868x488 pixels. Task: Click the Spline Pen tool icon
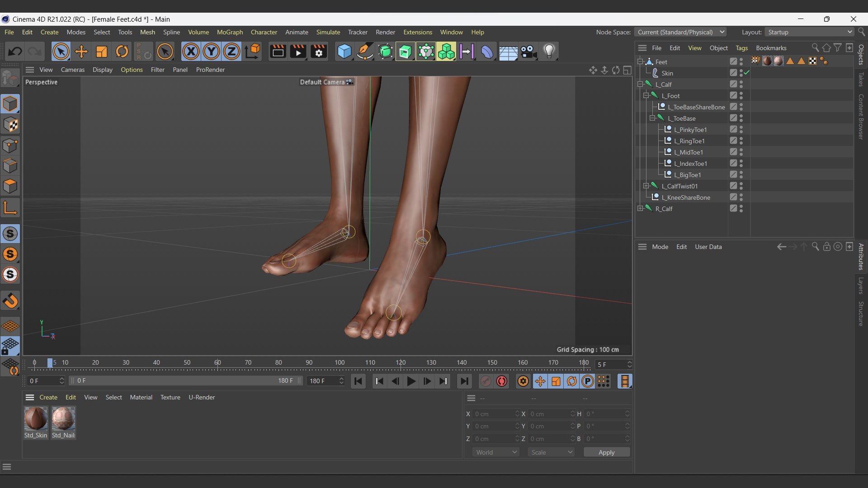coord(365,52)
